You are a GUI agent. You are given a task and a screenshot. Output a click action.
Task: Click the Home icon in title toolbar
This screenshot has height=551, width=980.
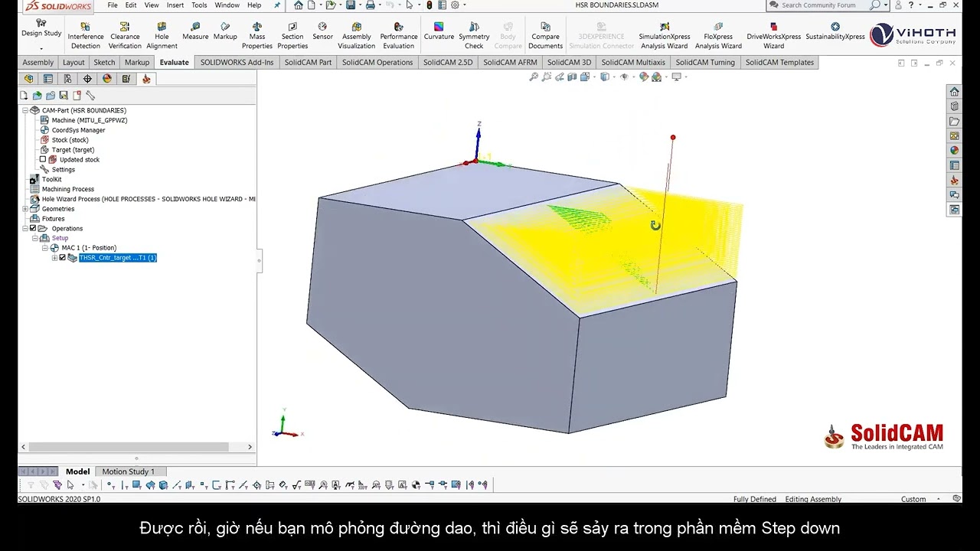[299, 5]
